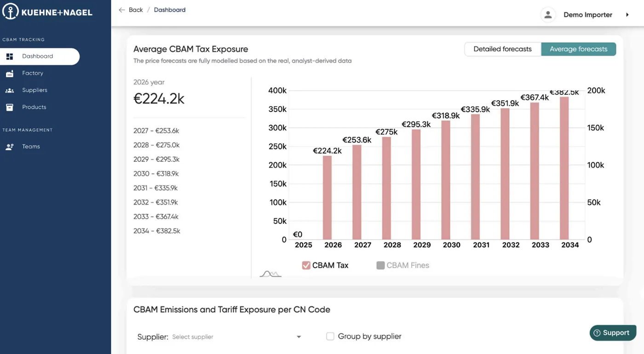Open the Select supplier dropdown

[236, 337]
